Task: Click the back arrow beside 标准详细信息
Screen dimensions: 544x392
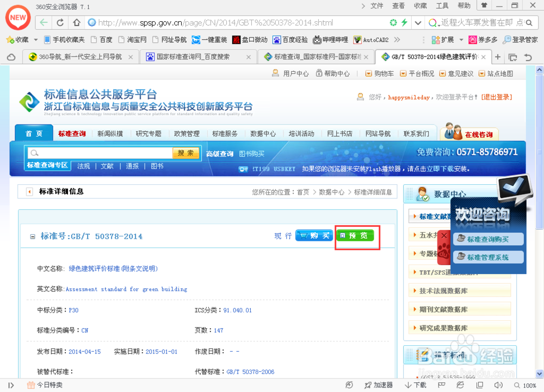Action: click(x=29, y=191)
